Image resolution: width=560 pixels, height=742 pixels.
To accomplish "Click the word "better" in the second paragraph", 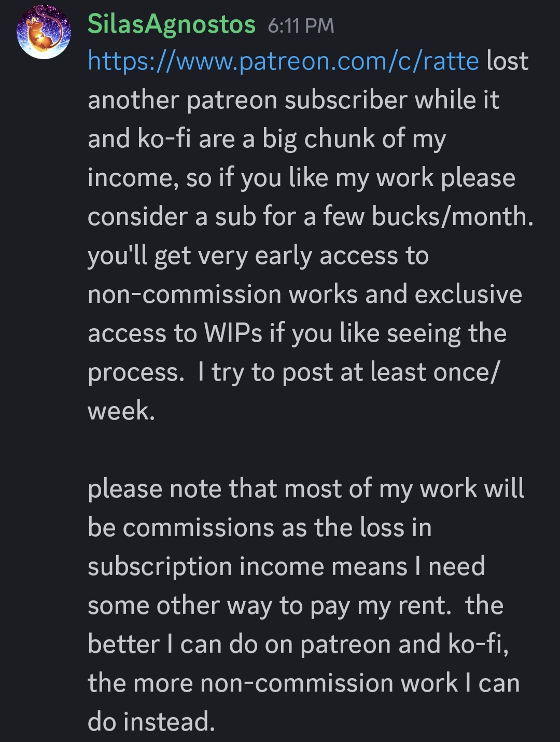I will pos(123,645).
